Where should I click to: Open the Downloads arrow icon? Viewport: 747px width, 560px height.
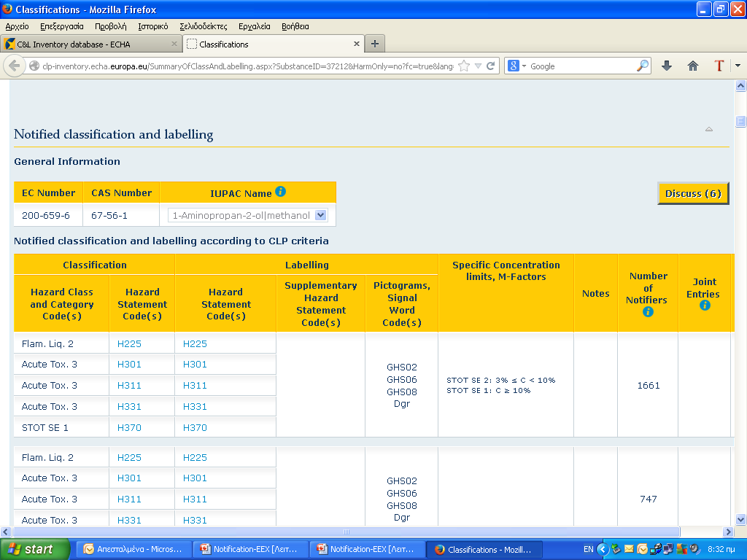coord(667,66)
